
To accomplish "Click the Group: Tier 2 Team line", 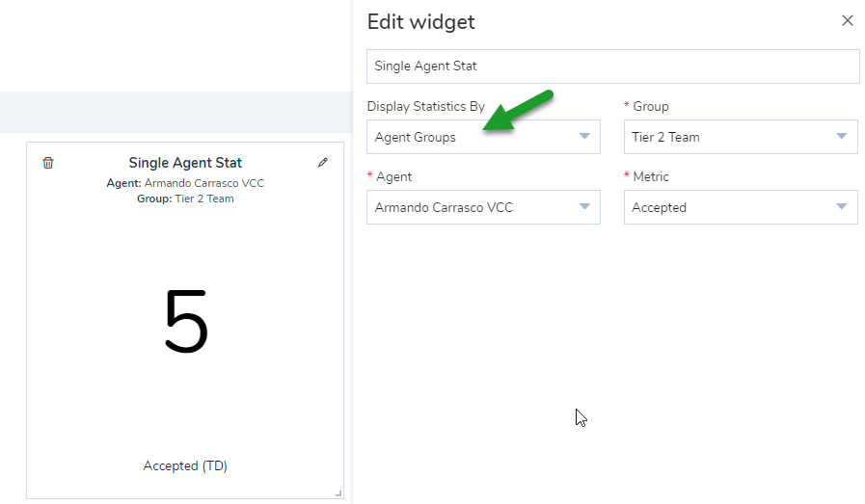I will (185, 199).
